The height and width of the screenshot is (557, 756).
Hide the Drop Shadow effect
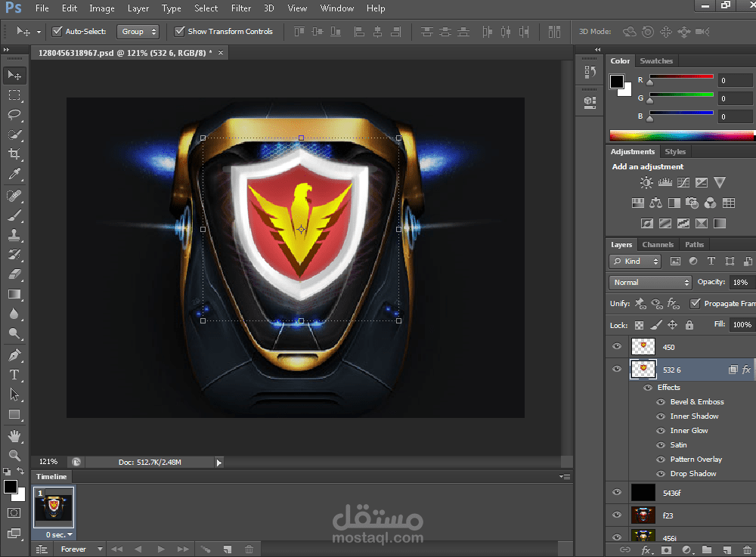point(661,474)
